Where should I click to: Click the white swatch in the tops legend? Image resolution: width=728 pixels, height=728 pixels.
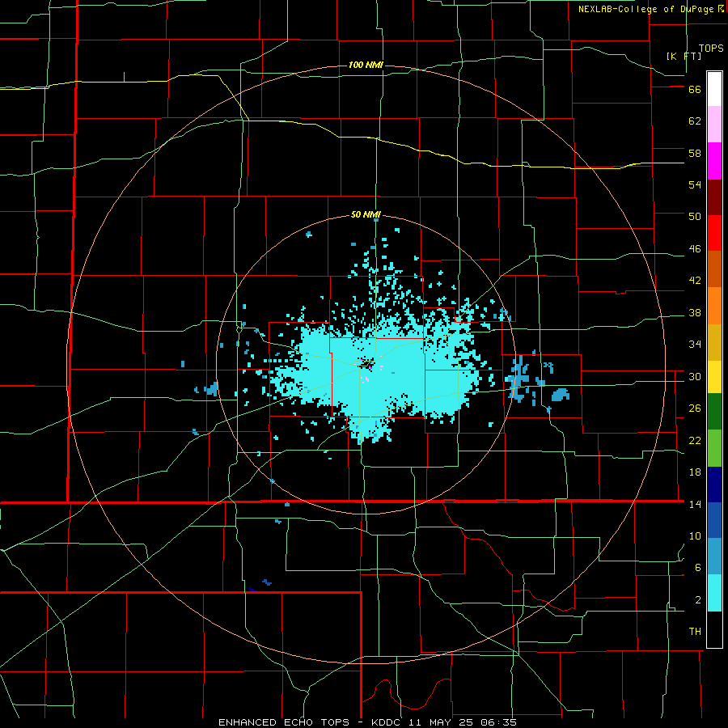(714, 89)
